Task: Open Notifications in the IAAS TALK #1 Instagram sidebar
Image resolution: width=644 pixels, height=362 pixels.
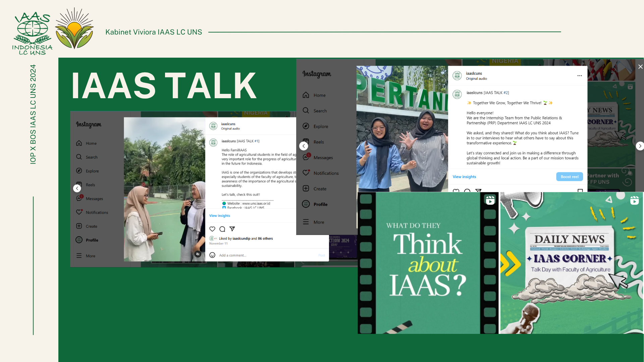Action: 92,212
